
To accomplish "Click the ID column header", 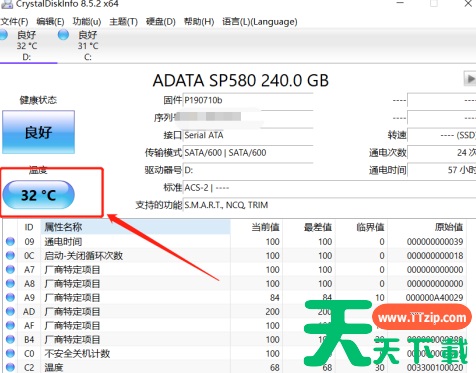I will click(29, 227).
